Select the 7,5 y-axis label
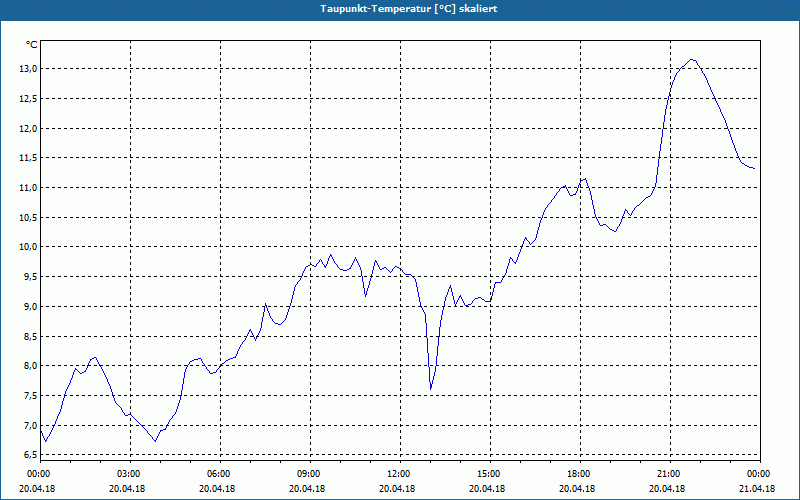Screen dimensions: 800x500 31,395
